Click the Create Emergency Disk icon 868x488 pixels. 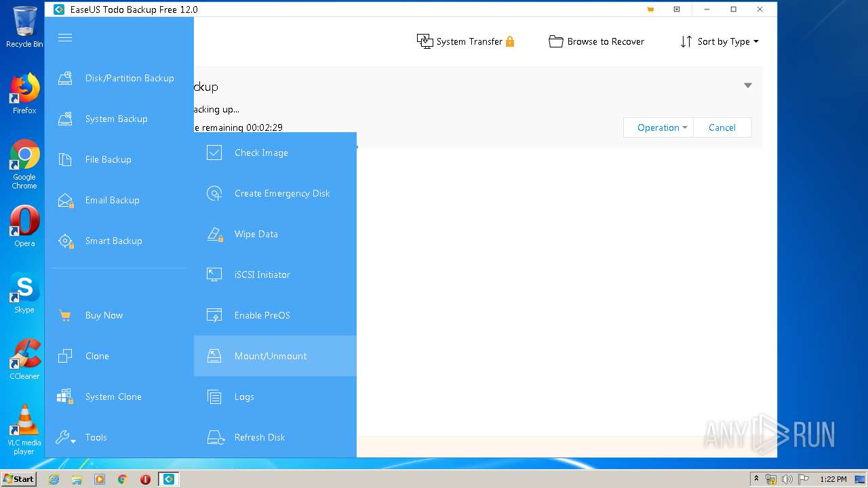tap(214, 193)
